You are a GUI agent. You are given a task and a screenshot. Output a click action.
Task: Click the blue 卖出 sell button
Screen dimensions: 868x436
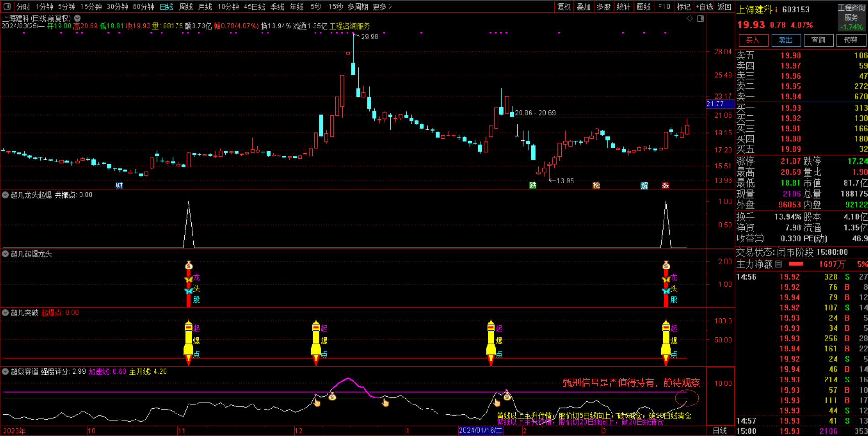coord(786,40)
